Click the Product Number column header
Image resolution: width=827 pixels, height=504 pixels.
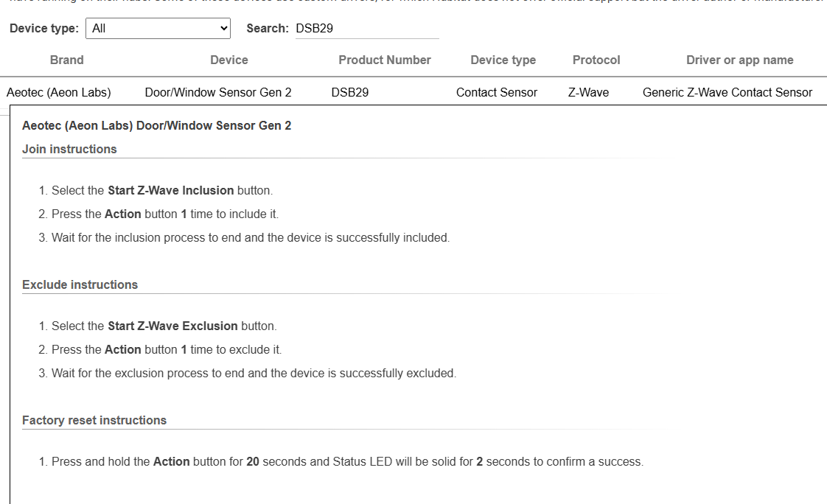[x=385, y=60]
